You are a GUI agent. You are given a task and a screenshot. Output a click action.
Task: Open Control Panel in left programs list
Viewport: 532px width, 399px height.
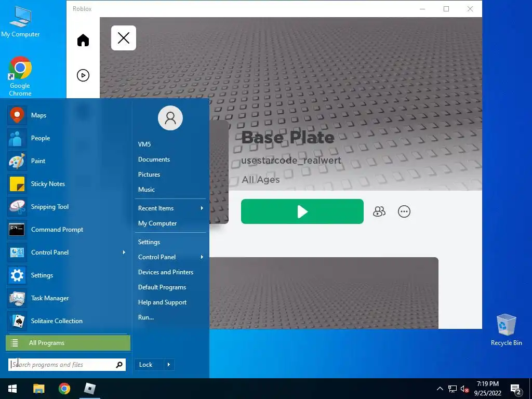[67, 252]
